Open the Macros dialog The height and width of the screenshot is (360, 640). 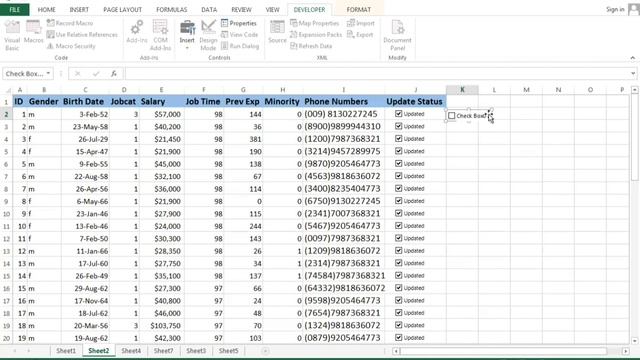coord(33,32)
